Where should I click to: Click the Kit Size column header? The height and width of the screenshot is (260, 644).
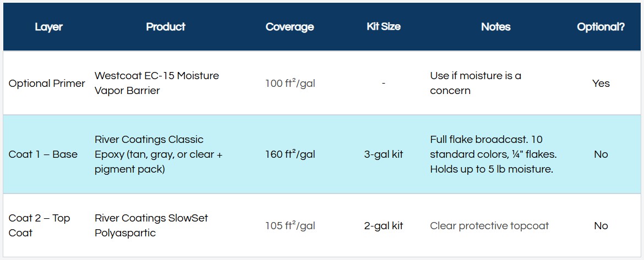coord(384,27)
